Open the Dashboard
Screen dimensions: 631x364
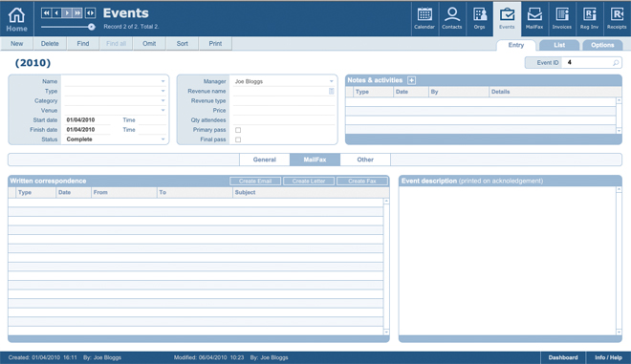pyautogui.click(x=562, y=357)
